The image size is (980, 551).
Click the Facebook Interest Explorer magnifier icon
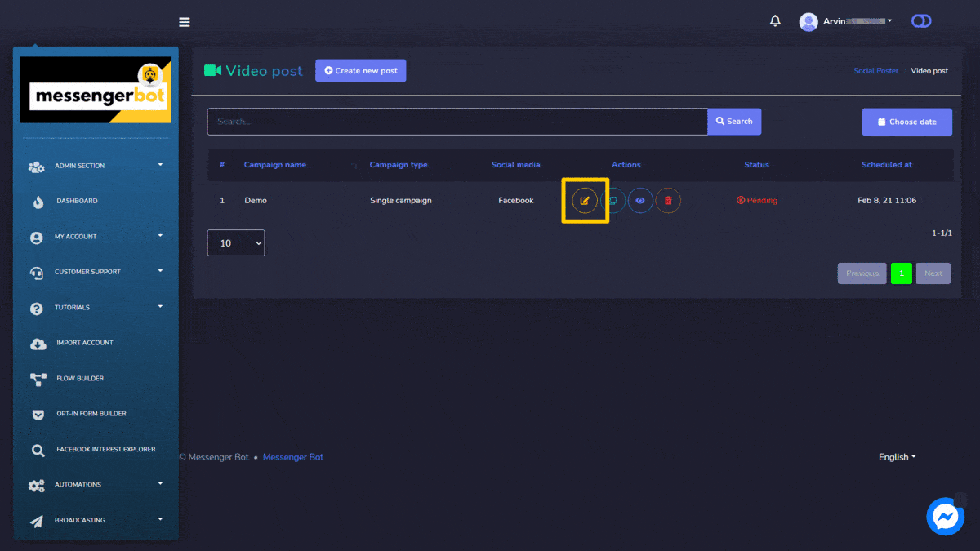click(38, 450)
